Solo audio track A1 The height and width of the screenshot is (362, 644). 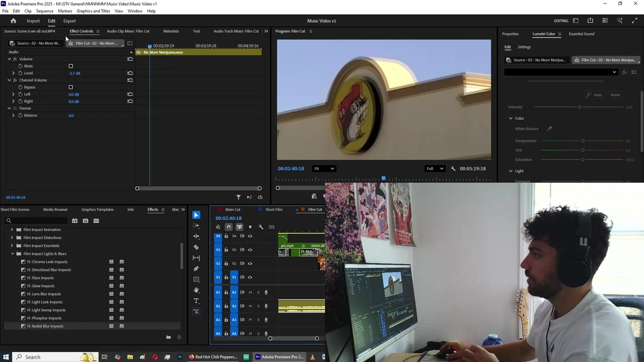pyautogui.click(x=259, y=292)
